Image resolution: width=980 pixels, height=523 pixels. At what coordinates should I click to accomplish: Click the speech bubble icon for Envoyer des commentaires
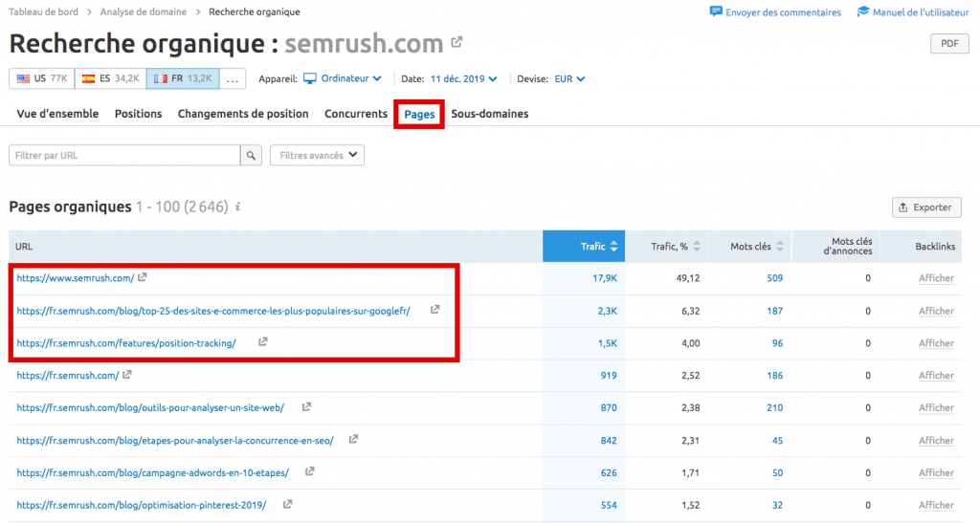point(716,11)
